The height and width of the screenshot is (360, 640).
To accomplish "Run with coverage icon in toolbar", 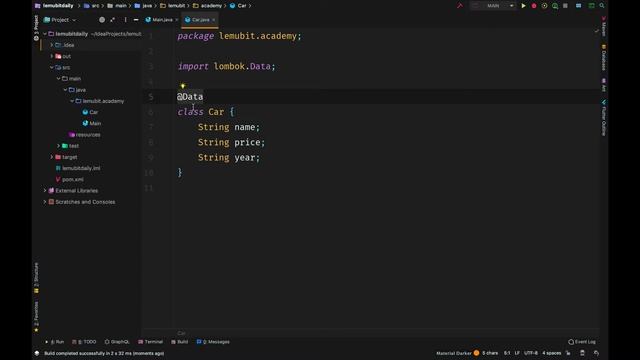I will tap(544, 6).
